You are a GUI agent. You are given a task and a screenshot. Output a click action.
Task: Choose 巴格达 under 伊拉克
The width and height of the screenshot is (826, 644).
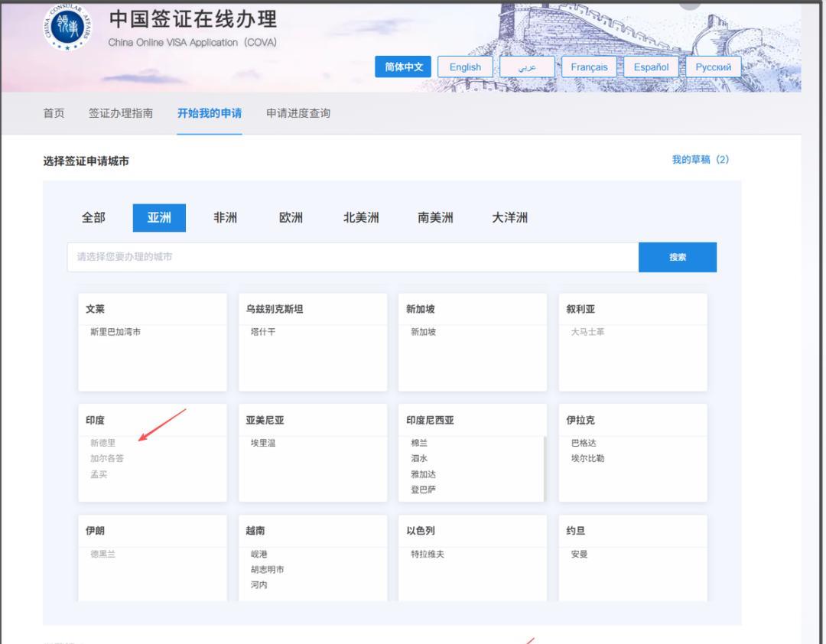pyautogui.click(x=583, y=443)
